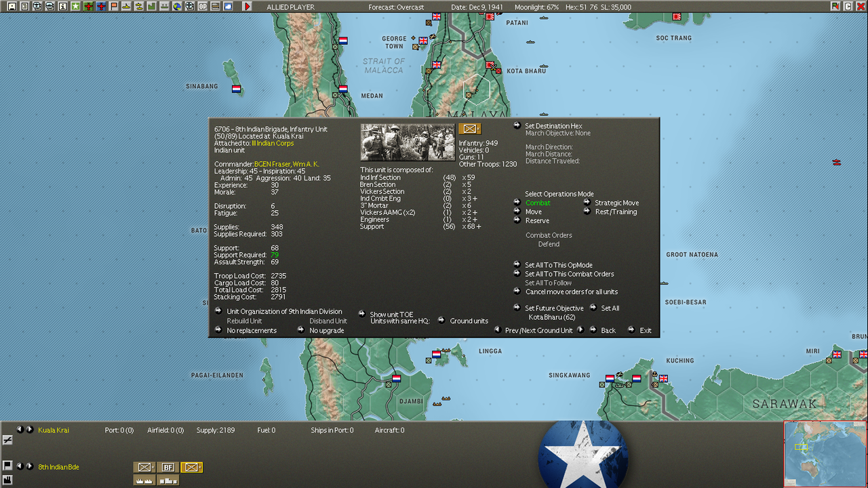
Task: Click the aircraft silhouette icon at bottom left
Action: pyautogui.click(x=7, y=440)
